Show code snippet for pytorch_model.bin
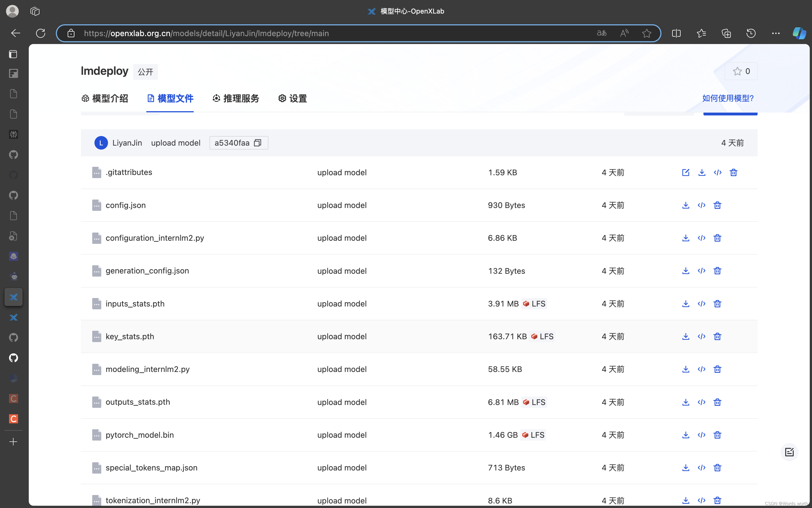 pyautogui.click(x=701, y=435)
